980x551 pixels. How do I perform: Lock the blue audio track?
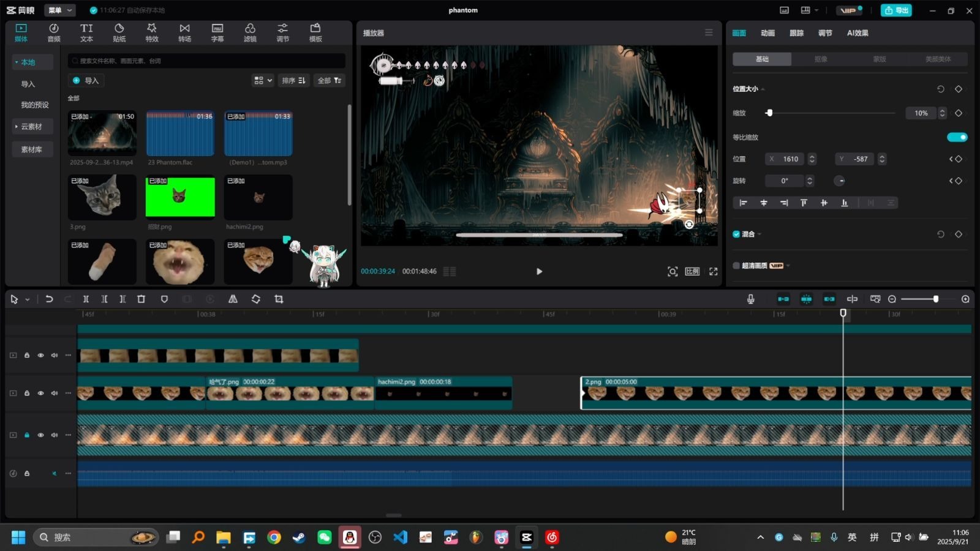[27, 473]
